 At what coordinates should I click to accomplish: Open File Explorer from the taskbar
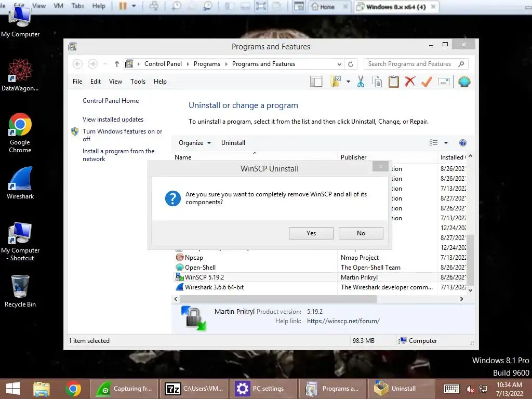[42, 389]
